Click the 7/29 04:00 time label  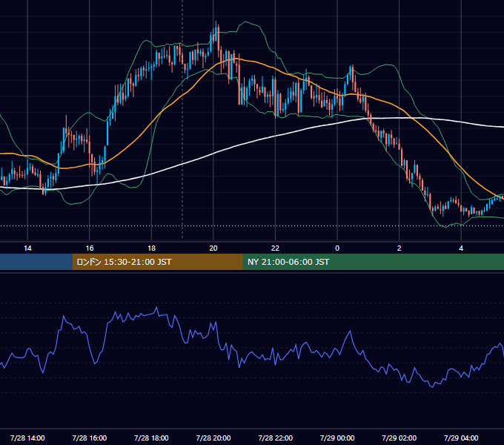pyautogui.click(x=461, y=438)
